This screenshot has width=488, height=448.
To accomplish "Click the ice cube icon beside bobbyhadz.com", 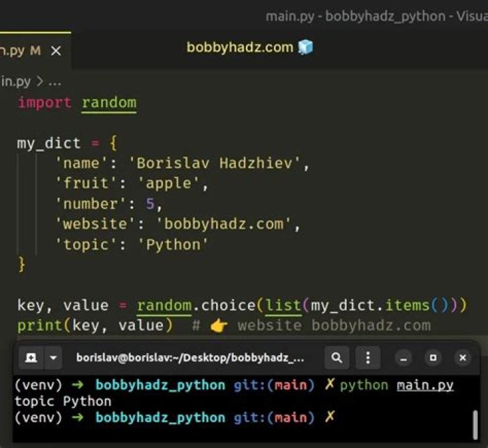I will pyautogui.click(x=306, y=47).
